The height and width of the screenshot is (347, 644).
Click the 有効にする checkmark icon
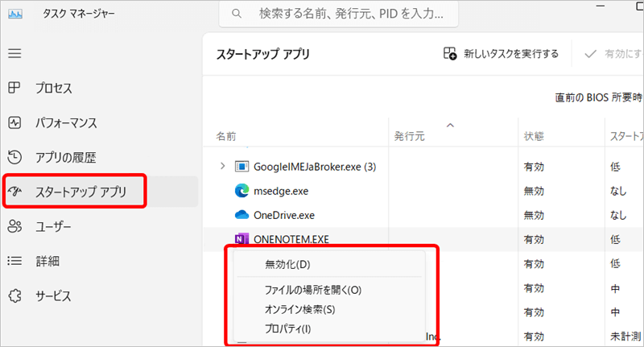click(x=590, y=54)
